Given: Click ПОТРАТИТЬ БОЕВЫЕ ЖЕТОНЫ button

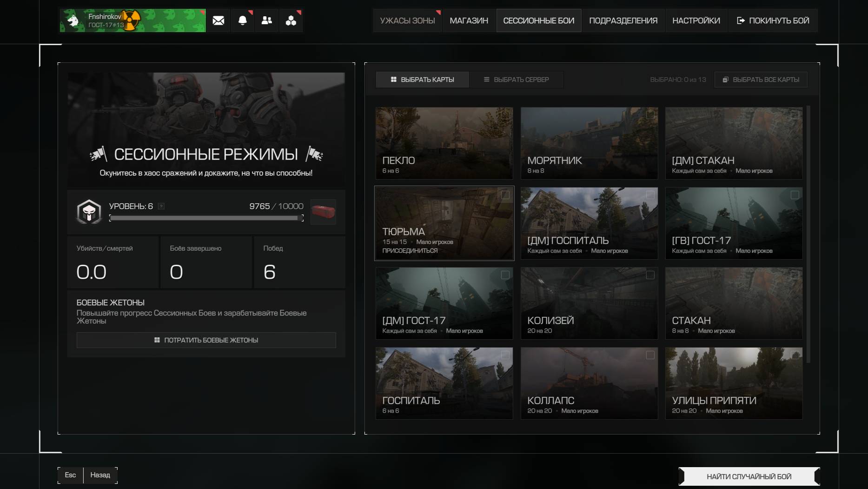Looking at the screenshot, I should click(206, 340).
